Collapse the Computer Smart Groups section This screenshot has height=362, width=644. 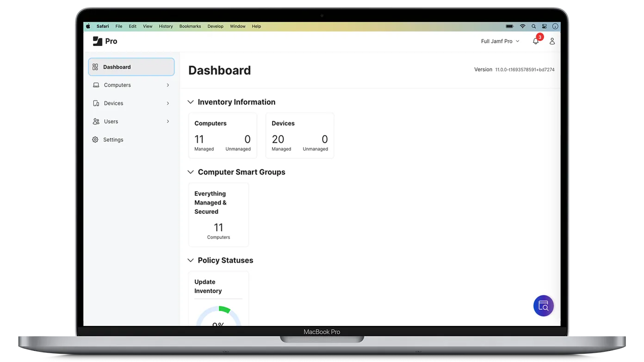point(191,172)
